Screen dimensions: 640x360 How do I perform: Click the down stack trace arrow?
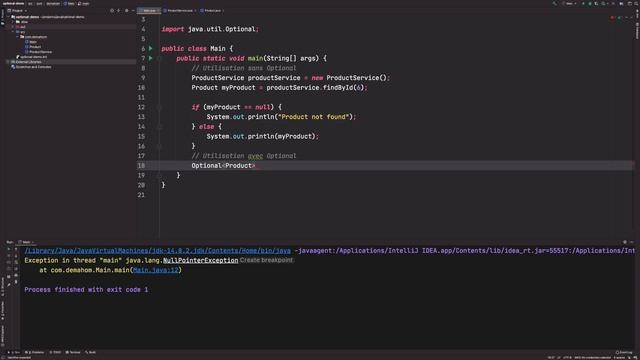pos(16,256)
